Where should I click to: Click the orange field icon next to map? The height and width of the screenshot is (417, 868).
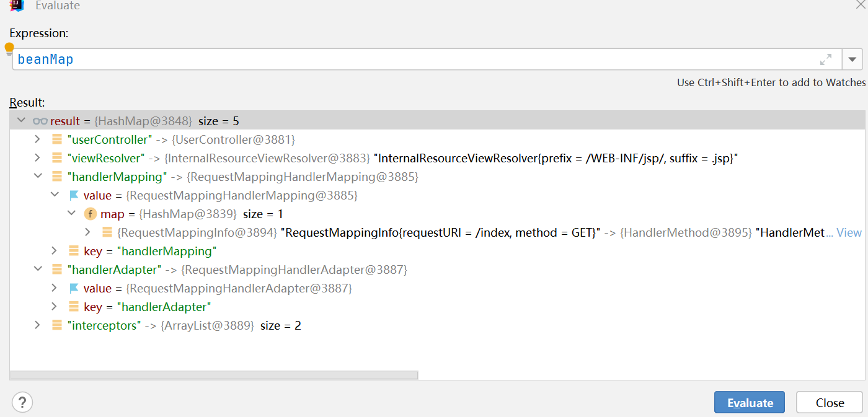point(91,214)
